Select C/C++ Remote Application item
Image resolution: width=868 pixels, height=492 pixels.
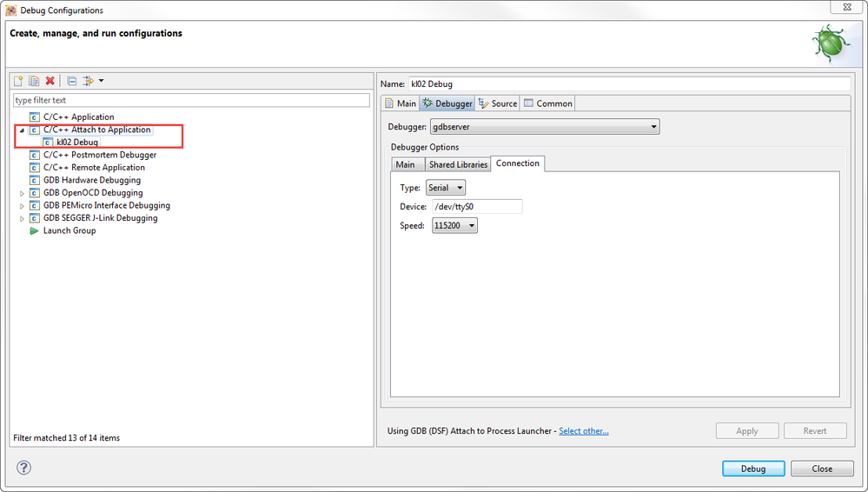pyautogui.click(x=94, y=167)
